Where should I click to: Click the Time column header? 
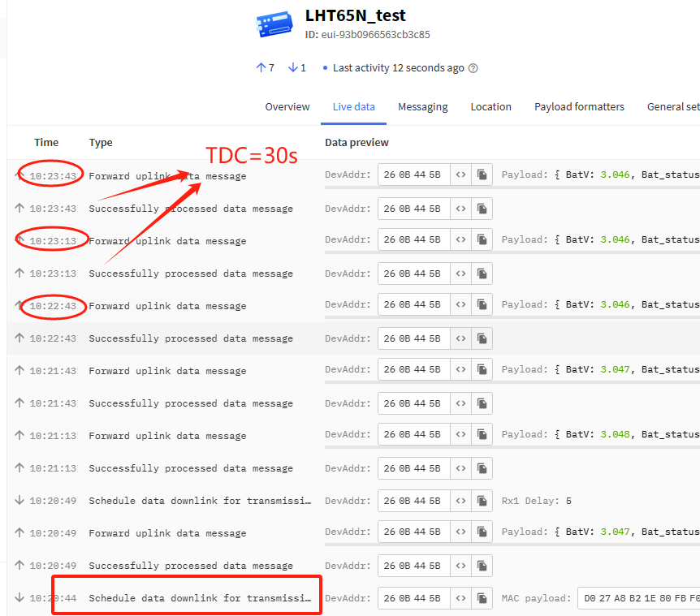tap(46, 142)
